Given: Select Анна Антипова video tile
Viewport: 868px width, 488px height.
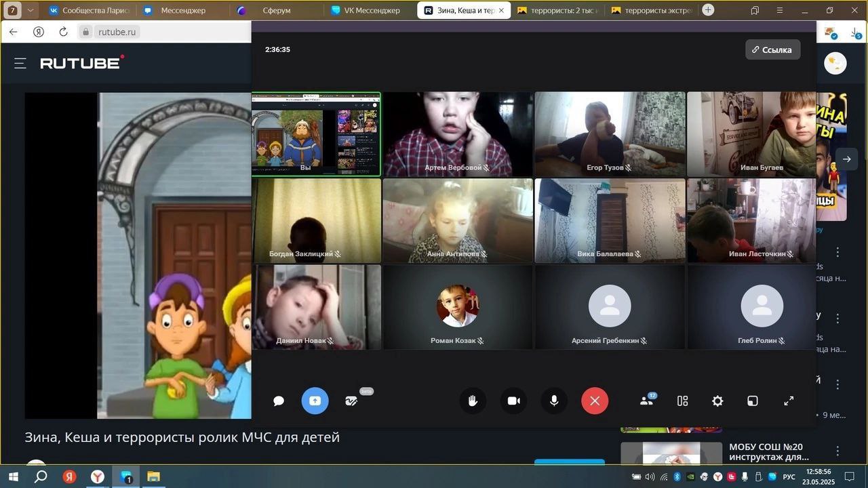Looking at the screenshot, I should tap(458, 220).
